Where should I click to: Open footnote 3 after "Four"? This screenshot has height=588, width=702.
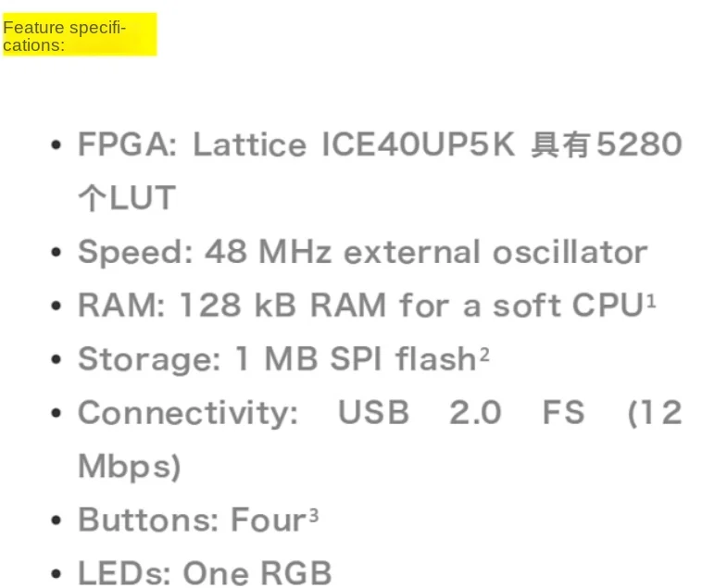(x=313, y=513)
